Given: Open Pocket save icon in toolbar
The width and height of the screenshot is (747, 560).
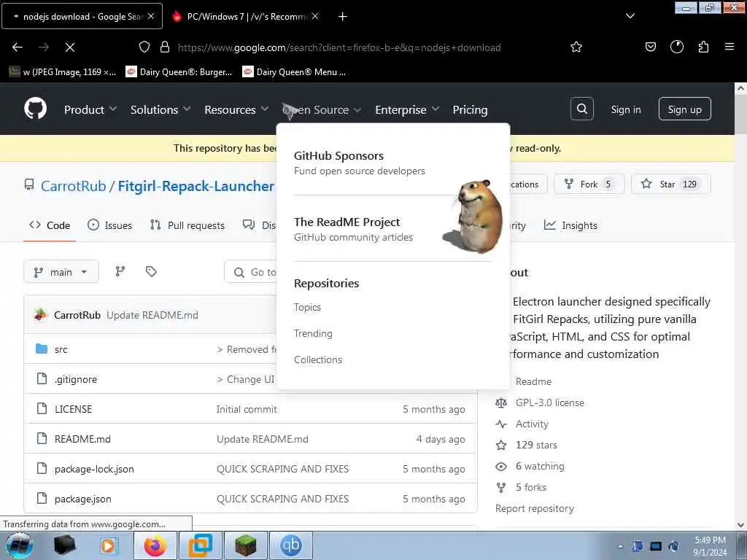Looking at the screenshot, I should pos(650,47).
